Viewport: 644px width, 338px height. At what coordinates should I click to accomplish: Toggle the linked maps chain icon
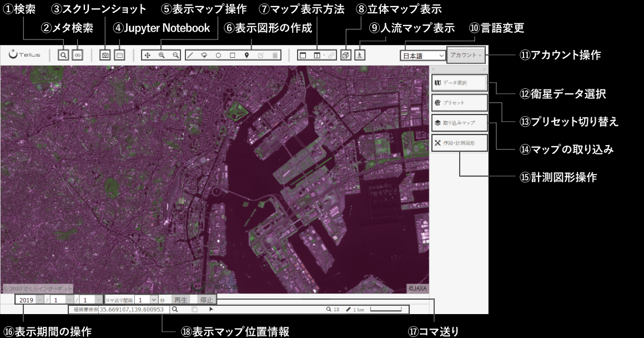pos(331,55)
